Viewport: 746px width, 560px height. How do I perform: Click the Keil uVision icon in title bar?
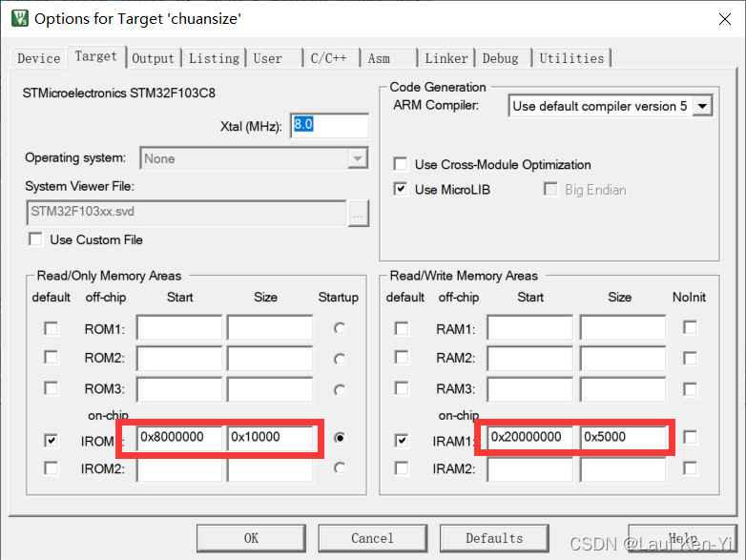click(19, 18)
